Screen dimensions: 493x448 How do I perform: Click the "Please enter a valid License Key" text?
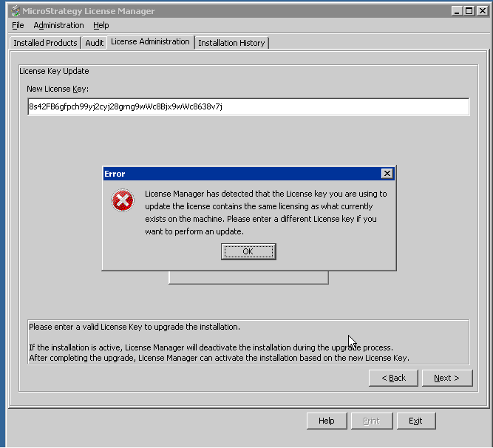(x=135, y=327)
